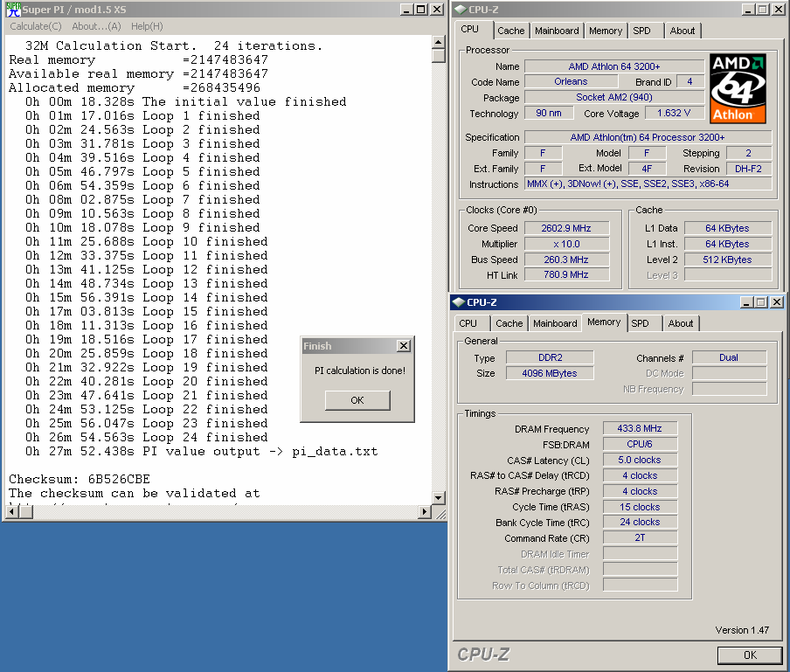Click the Multiplier value 'x 10.0'
Viewport: 790px width, 672px height.
[566, 244]
